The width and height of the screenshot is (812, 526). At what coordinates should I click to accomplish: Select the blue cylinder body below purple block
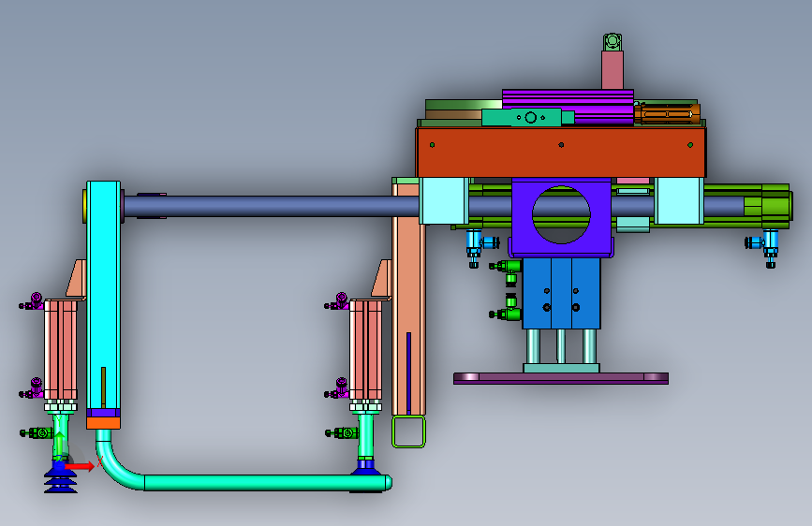561,294
